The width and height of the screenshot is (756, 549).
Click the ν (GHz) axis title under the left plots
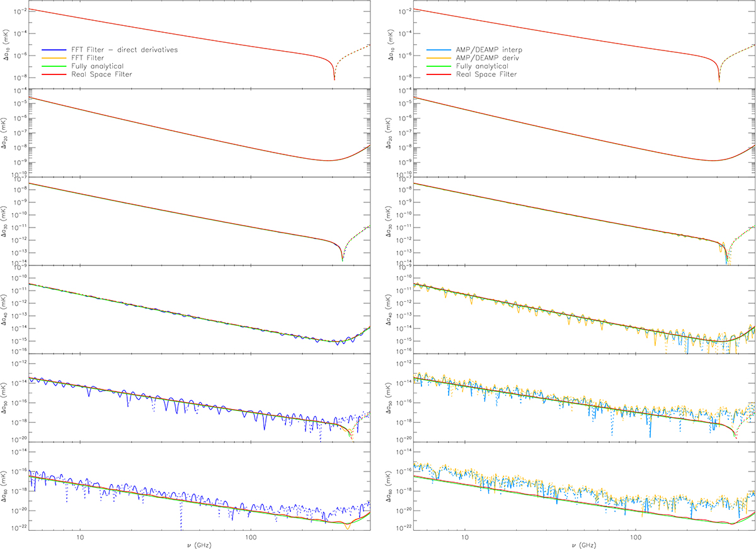(x=198, y=544)
